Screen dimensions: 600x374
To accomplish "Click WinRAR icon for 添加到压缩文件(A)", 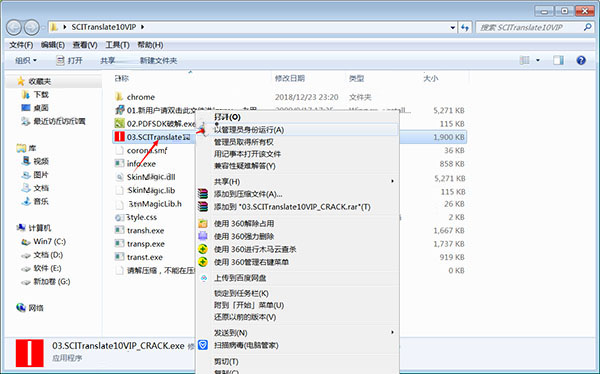I will point(203,194).
